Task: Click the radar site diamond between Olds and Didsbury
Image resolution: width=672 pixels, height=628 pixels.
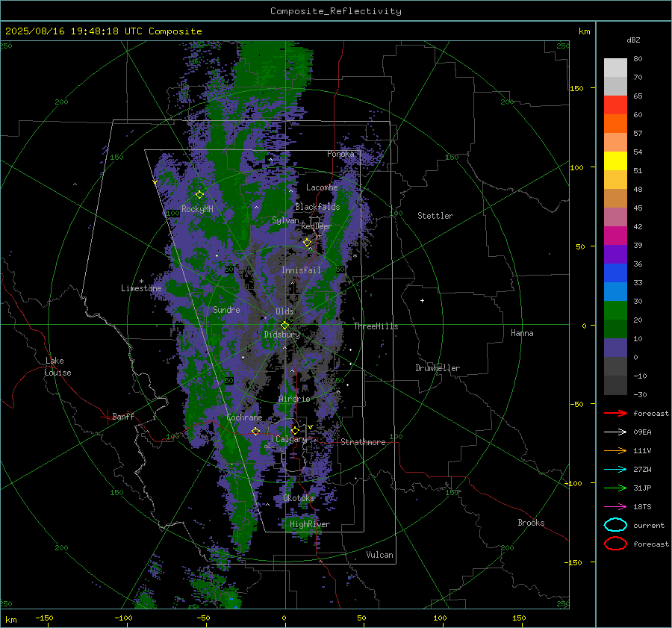Action: click(x=284, y=325)
